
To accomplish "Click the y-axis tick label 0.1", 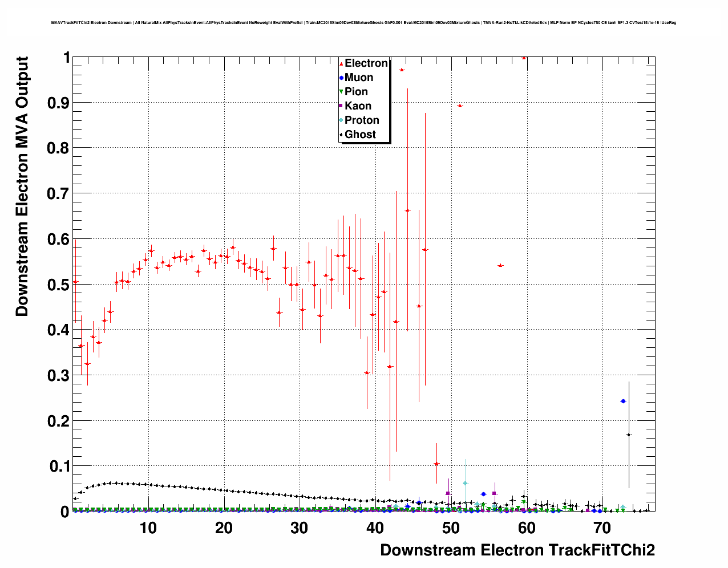I will [x=60, y=466].
